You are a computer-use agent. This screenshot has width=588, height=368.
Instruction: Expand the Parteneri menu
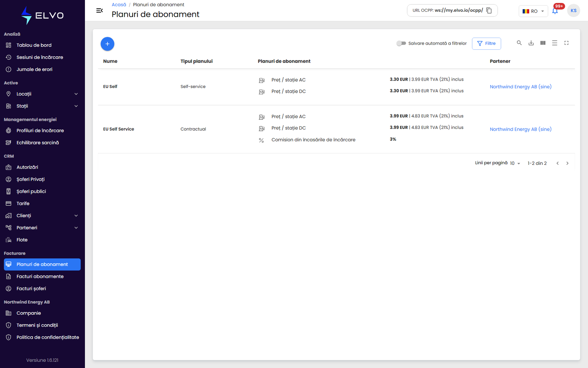click(x=42, y=228)
